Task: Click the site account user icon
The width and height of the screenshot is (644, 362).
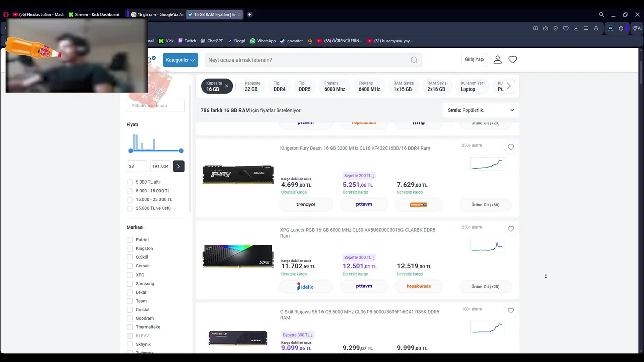Action: point(497,59)
